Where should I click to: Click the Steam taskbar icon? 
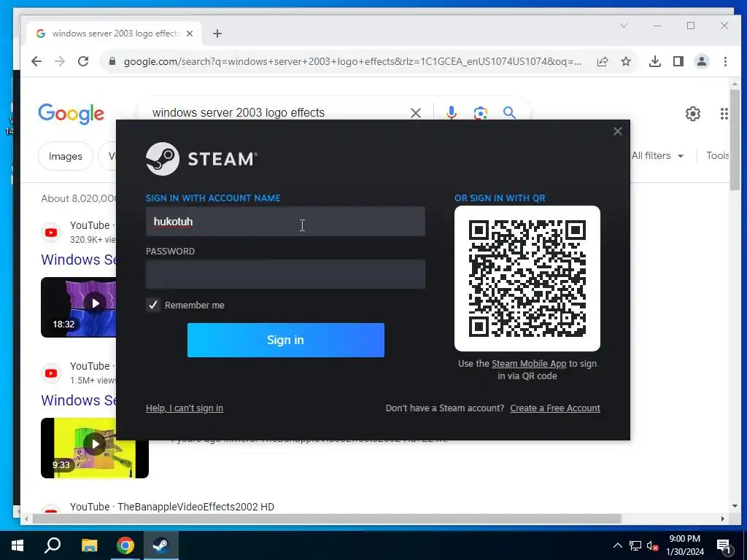[x=161, y=545]
